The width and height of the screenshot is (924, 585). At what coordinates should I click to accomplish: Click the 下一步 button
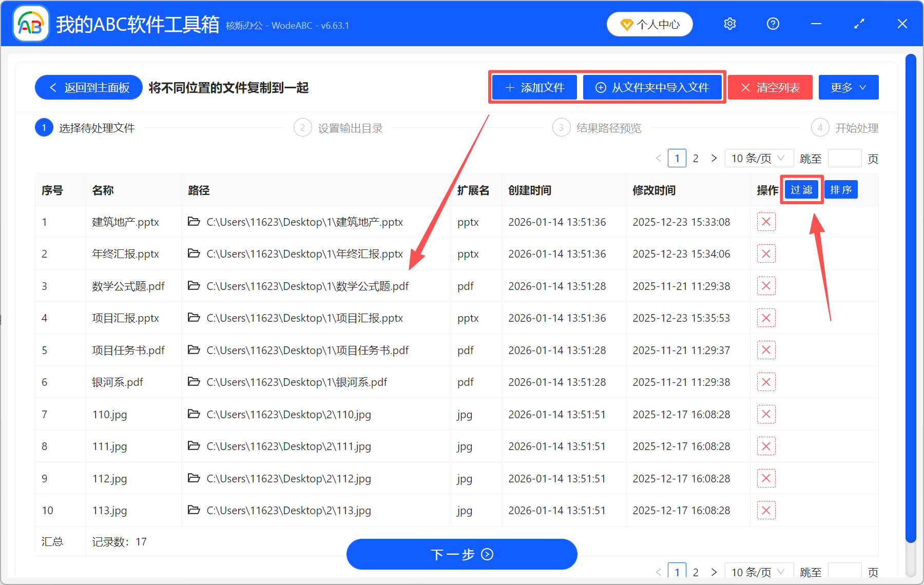click(x=461, y=554)
